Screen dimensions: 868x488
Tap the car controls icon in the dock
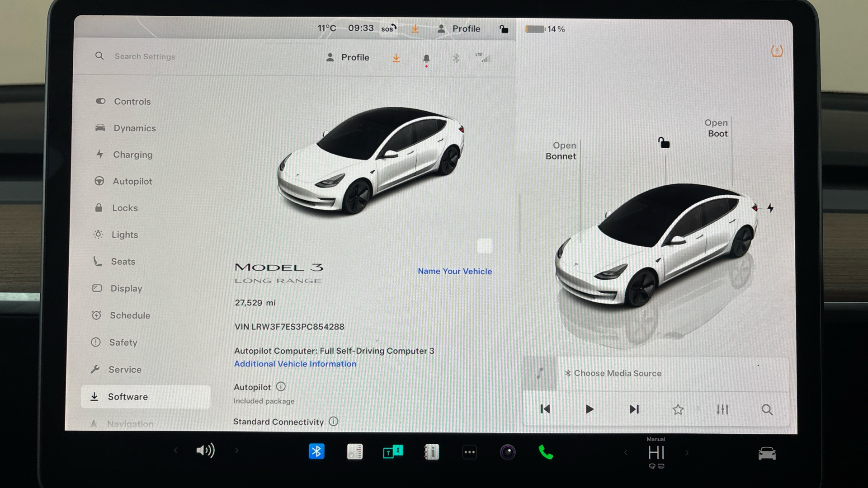767,453
